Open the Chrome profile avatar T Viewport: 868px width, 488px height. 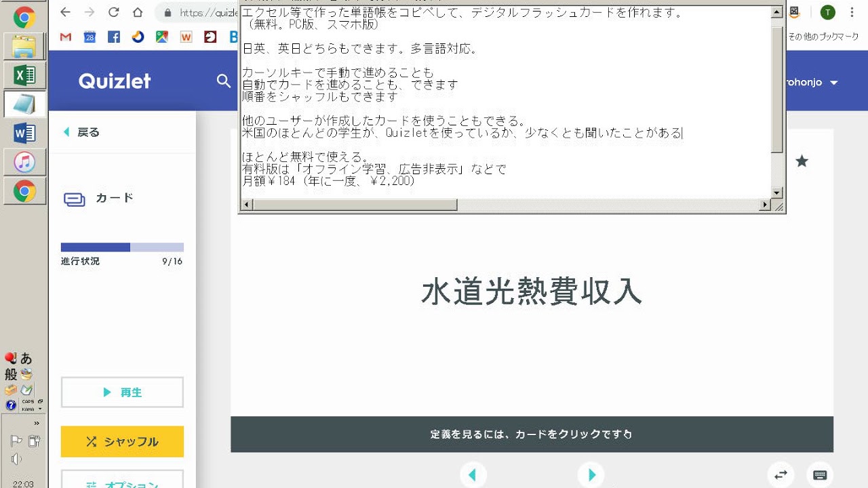827,12
